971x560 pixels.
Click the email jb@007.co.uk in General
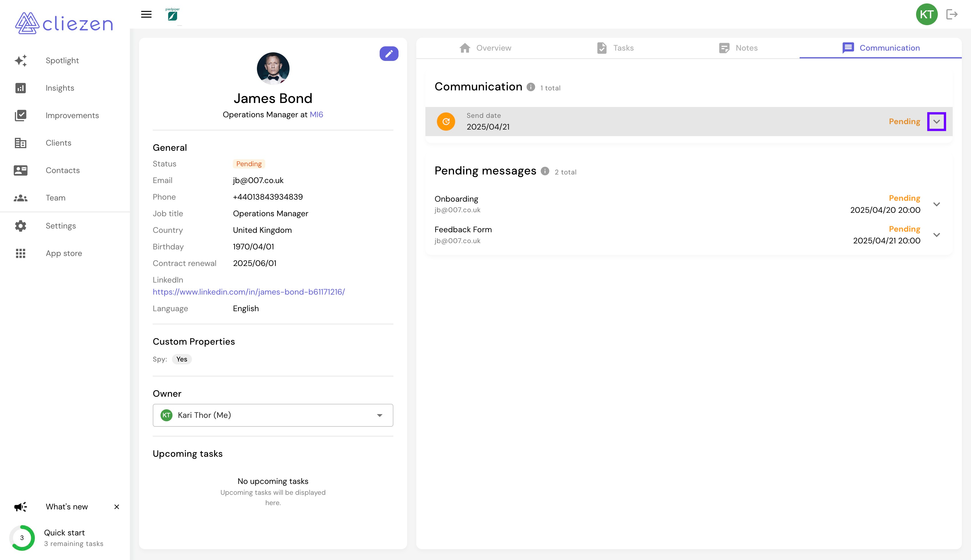[258, 180]
